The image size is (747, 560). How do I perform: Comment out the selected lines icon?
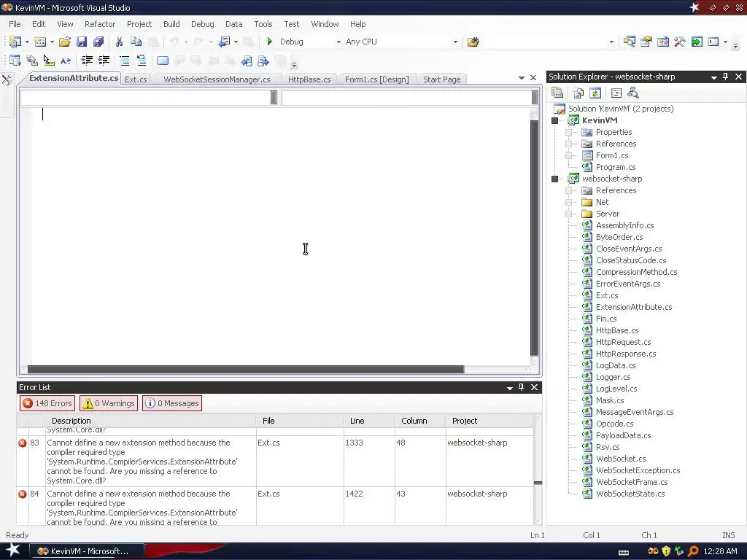124,61
